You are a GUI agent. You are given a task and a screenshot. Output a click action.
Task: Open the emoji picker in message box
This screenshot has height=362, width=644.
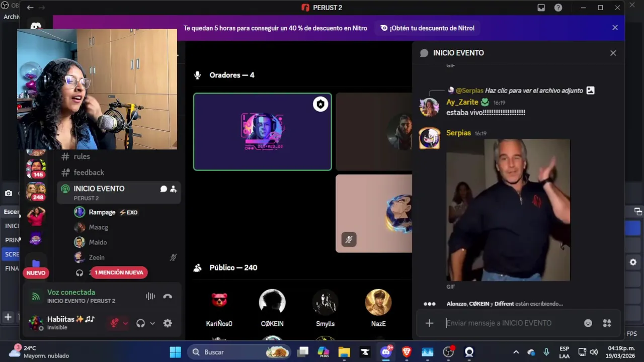588,323
